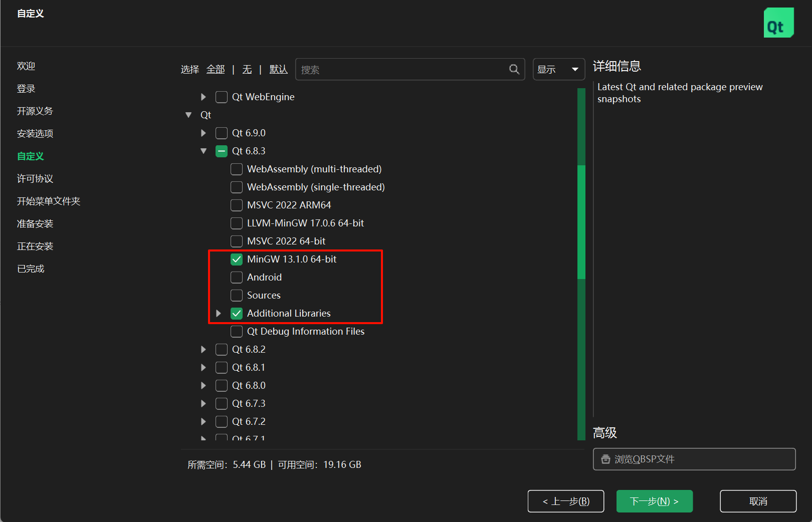Screen dimensions: 812x522
Task: Click 全部 to select all packages
Action: point(216,69)
